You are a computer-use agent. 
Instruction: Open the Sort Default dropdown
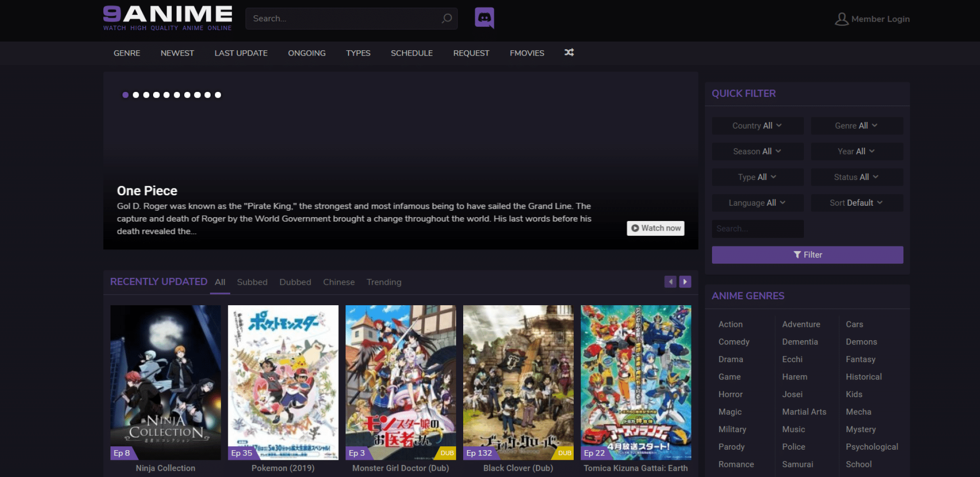pos(857,203)
